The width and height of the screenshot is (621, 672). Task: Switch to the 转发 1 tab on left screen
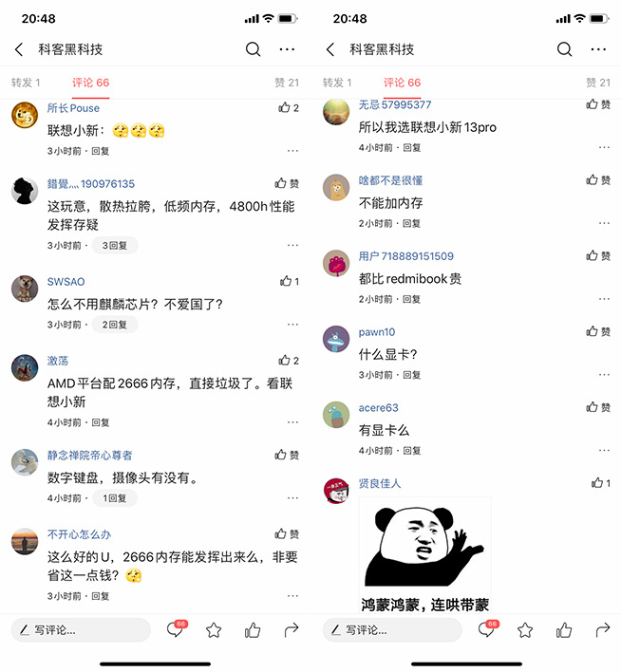click(x=26, y=83)
